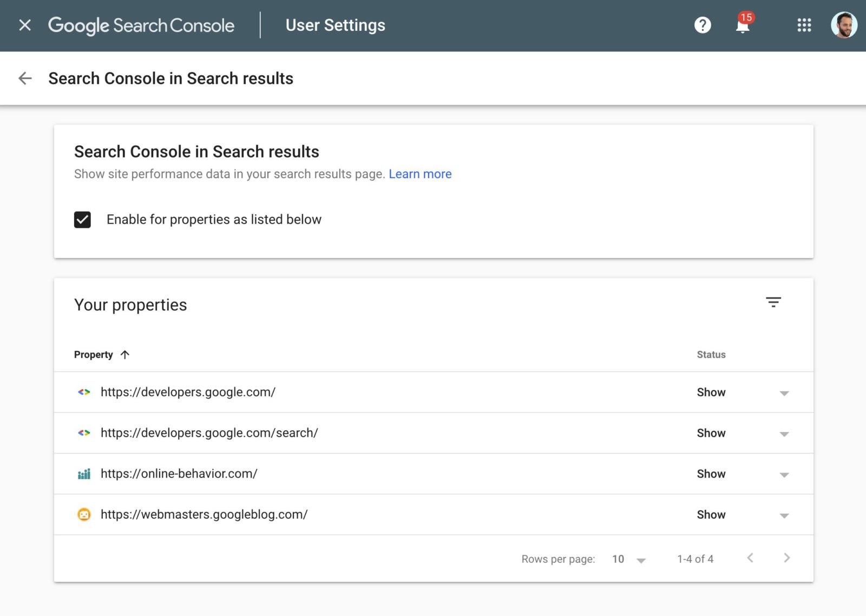The image size is (866, 616).
Task: Open the Google apps grid icon
Action: [x=804, y=25]
